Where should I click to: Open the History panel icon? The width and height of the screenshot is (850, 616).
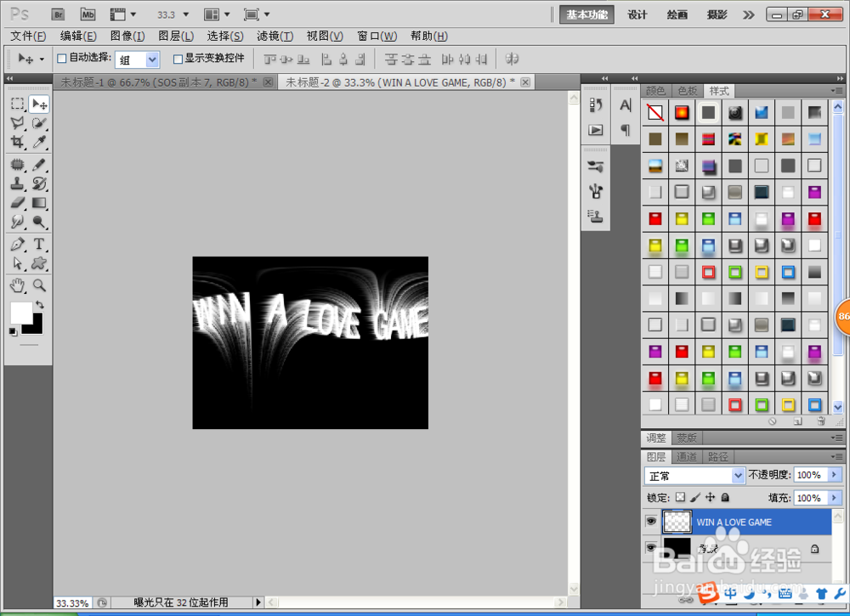pyautogui.click(x=596, y=105)
